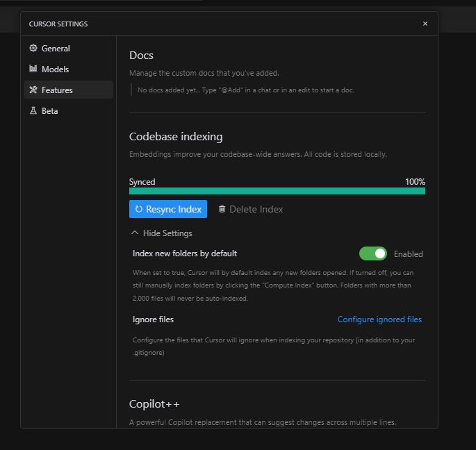Screen dimensions: 476x450
Task: Click the 100% sync value
Action: tap(415, 182)
